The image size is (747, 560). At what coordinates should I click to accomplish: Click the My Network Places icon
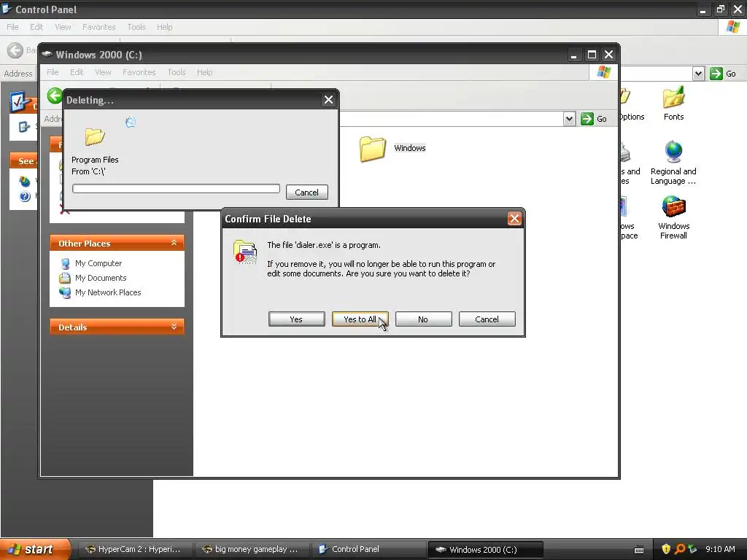[65, 292]
